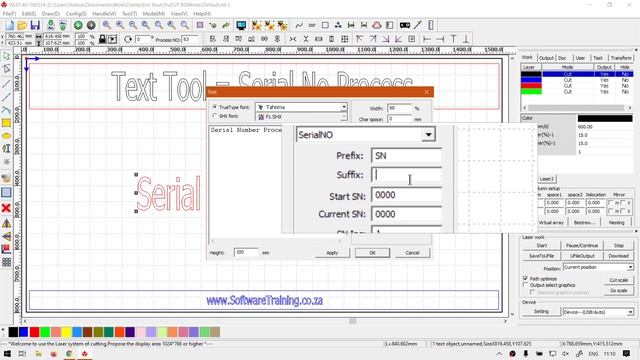Click into the Suffix input field

pyautogui.click(x=407, y=175)
